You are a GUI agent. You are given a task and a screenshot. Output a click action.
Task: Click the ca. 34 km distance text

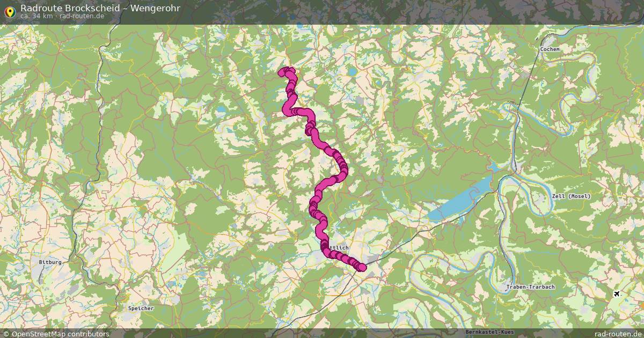[36, 16]
